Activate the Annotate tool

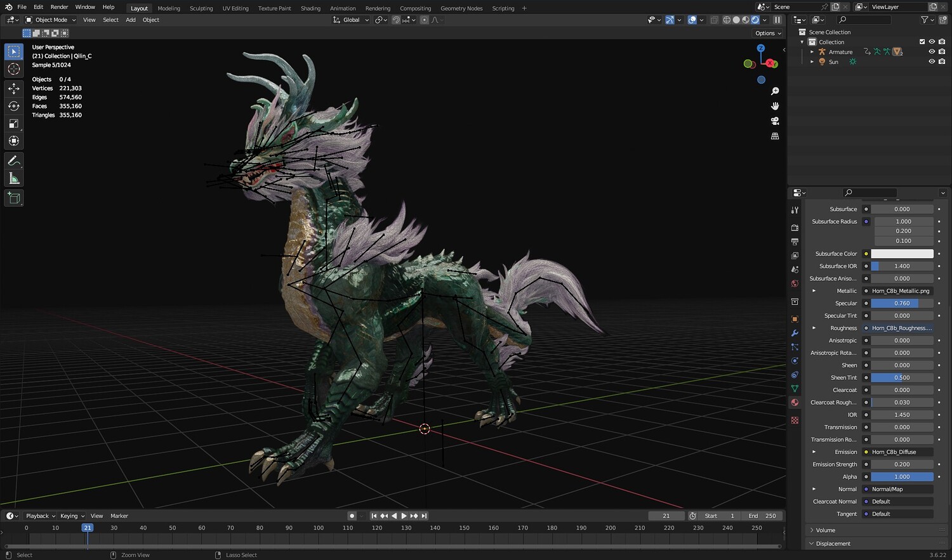[14, 161]
